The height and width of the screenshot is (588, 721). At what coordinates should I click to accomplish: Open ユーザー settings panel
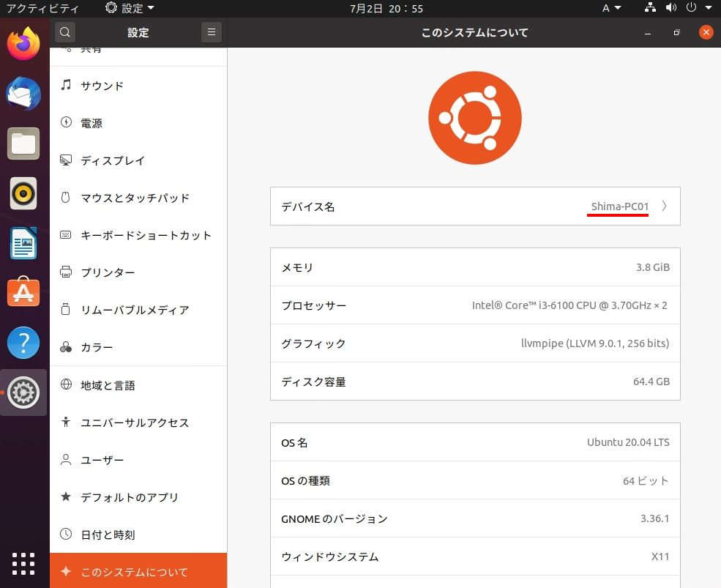[x=138, y=460]
